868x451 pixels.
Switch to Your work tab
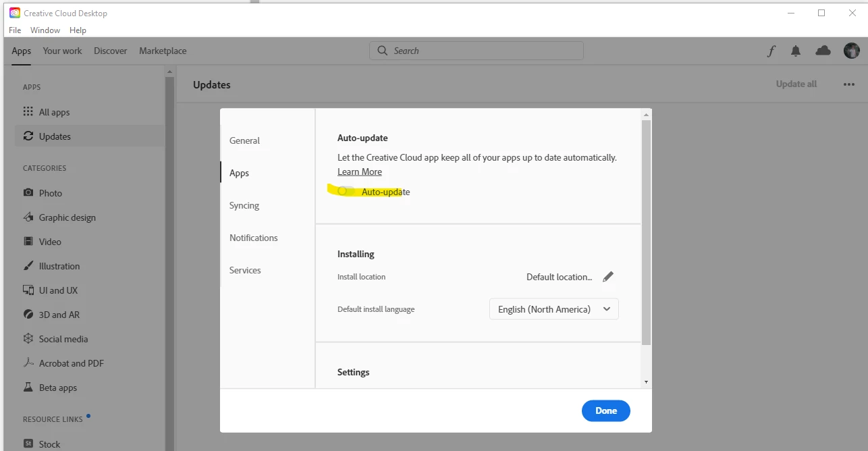62,51
